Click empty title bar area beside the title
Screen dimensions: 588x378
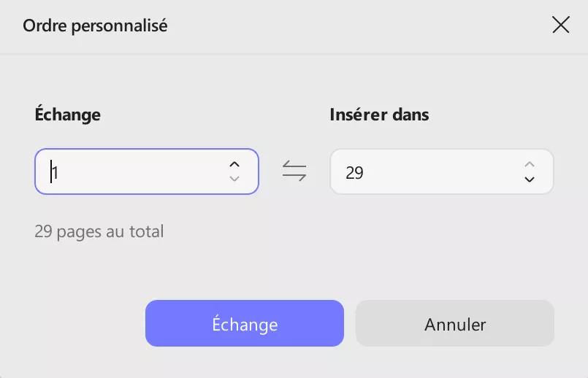tap(351, 26)
